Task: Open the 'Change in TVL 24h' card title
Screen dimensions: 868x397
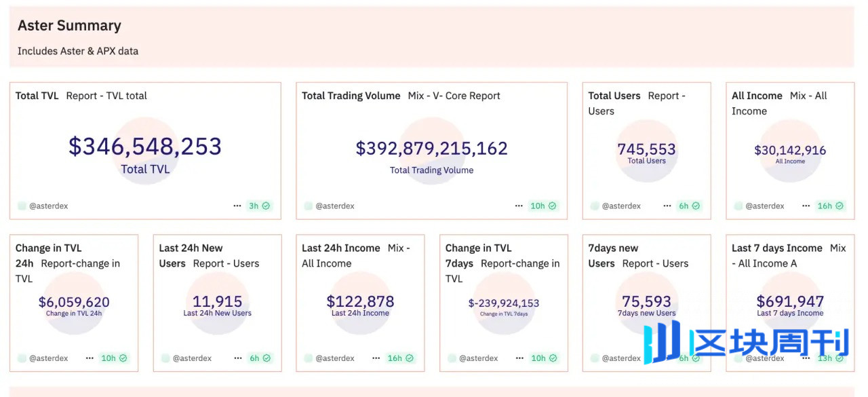Action: [48, 256]
